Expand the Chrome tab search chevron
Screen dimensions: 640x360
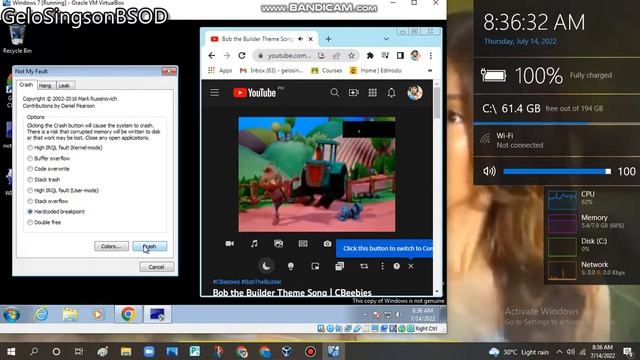point(386,39)
